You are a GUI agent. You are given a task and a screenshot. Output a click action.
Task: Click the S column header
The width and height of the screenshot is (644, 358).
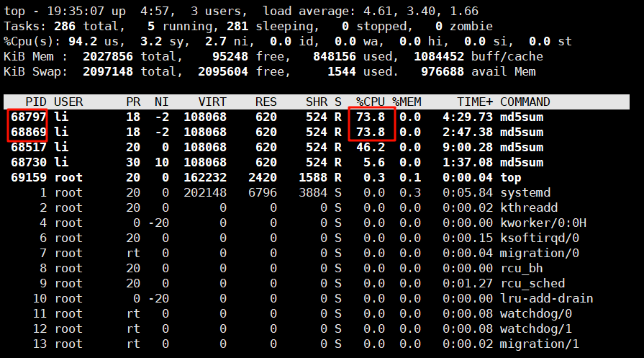pyautogui.click(x=338, y=102)
